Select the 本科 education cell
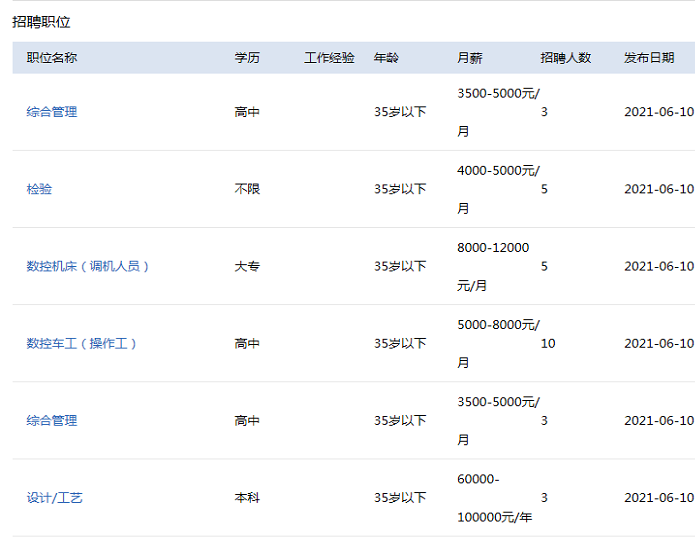Viewport: 695px width, 539px height. pos(247,497)
